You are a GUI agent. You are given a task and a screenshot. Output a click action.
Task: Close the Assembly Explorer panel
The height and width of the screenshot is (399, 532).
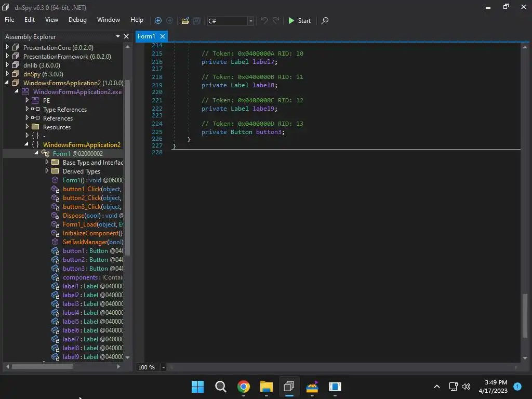(x=126, y=36)
